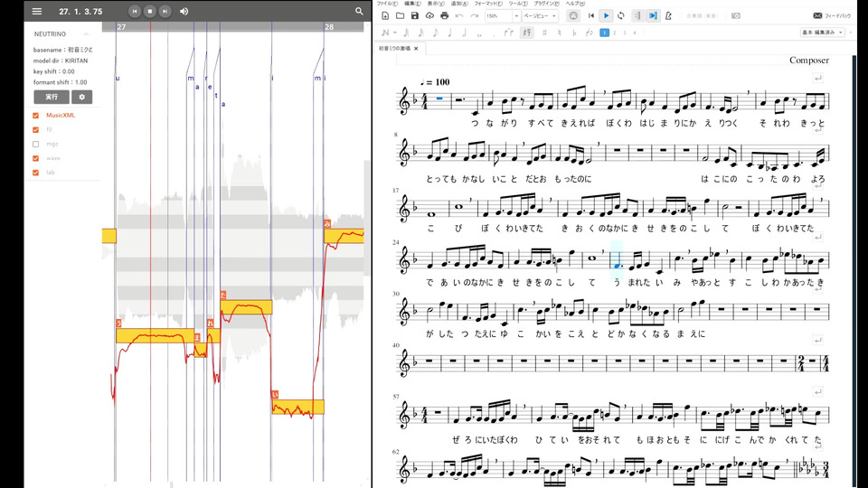Toggle play repeats button
The height and width of the screenshot is (488, 868).
coord(637,16)
